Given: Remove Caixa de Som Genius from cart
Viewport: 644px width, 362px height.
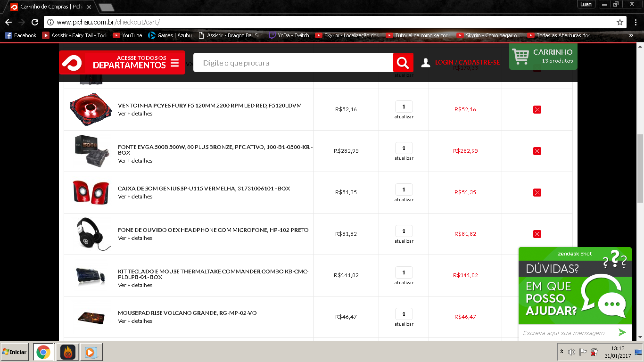Looking at the screenshot, I should (x=537, y=192).
